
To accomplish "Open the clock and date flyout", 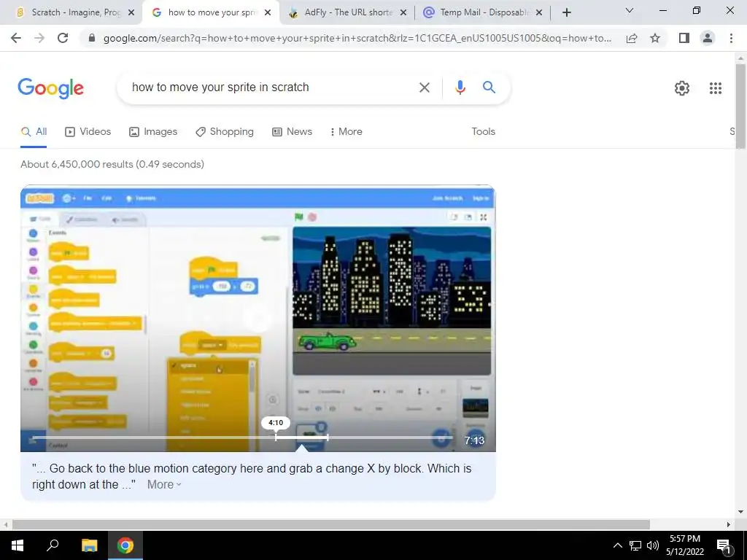I will click(684, 545).
